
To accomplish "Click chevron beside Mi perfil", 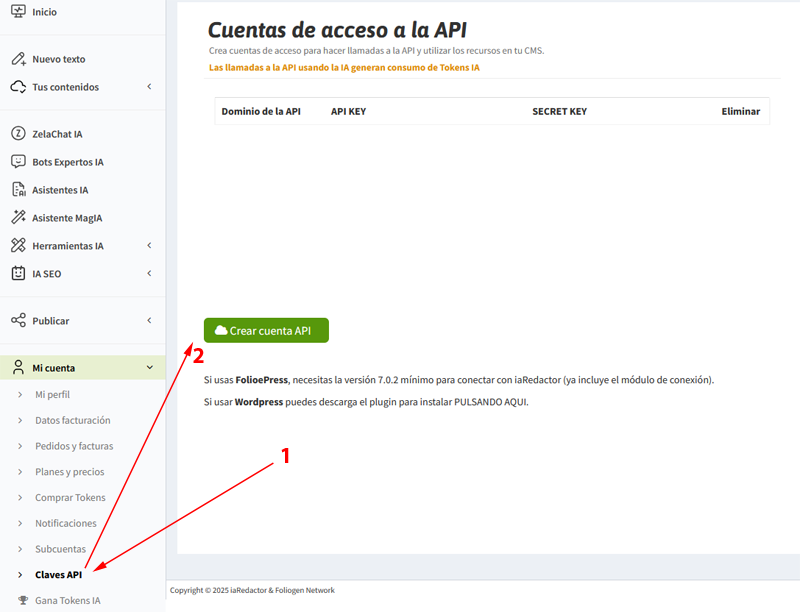I will point(20,395).
